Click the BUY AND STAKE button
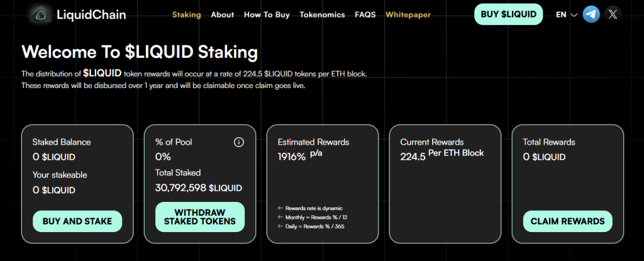 click(x=77, y=221)
